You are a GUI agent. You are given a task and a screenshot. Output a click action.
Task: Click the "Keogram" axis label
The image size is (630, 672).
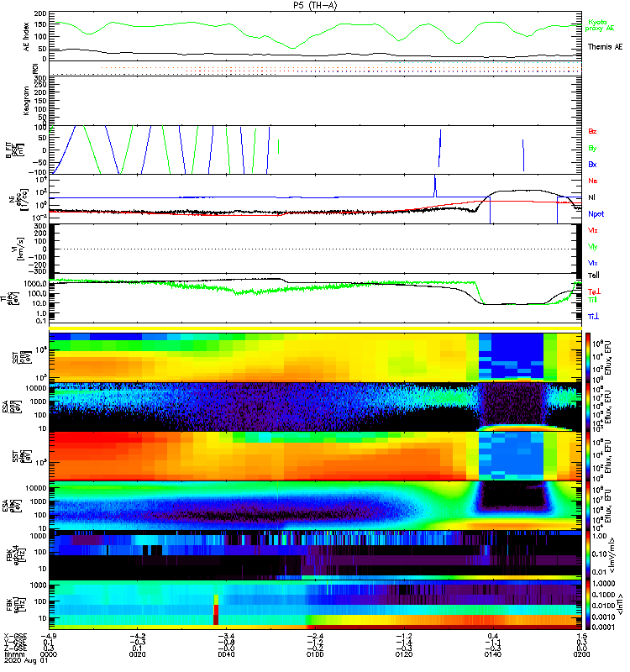pos(26,101)
